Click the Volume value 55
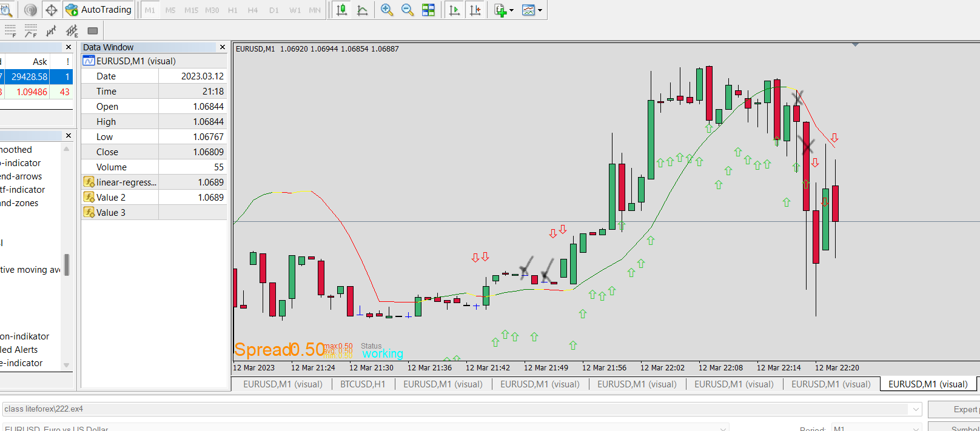The height and width of the screenshot is (431, 980). (219, 167)
